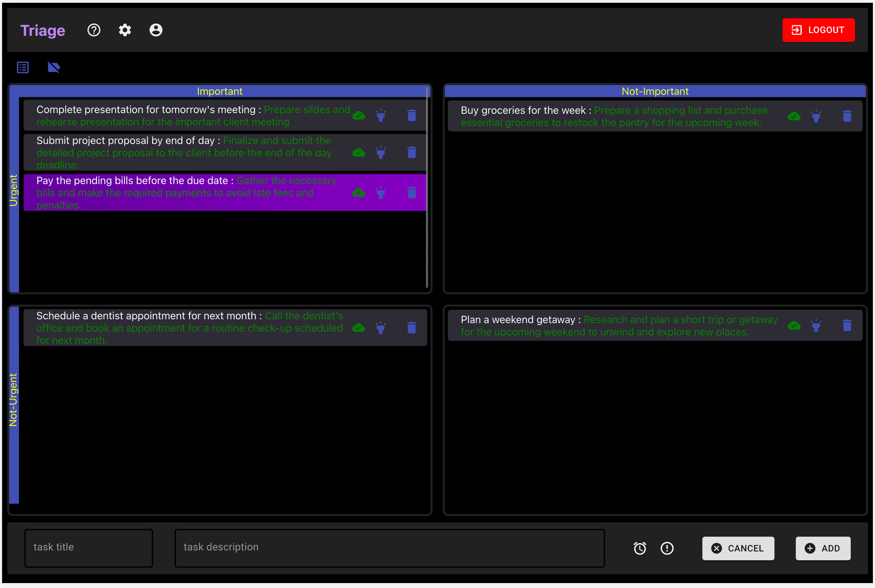
Task: Highlight 'Buy groceries' task with flashlight icon
Action: 816,116
